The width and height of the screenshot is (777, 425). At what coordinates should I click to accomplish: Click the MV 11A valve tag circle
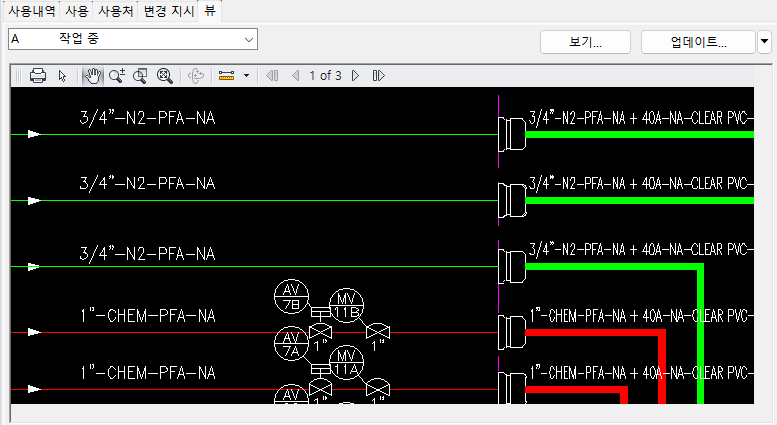click(346, 363)
